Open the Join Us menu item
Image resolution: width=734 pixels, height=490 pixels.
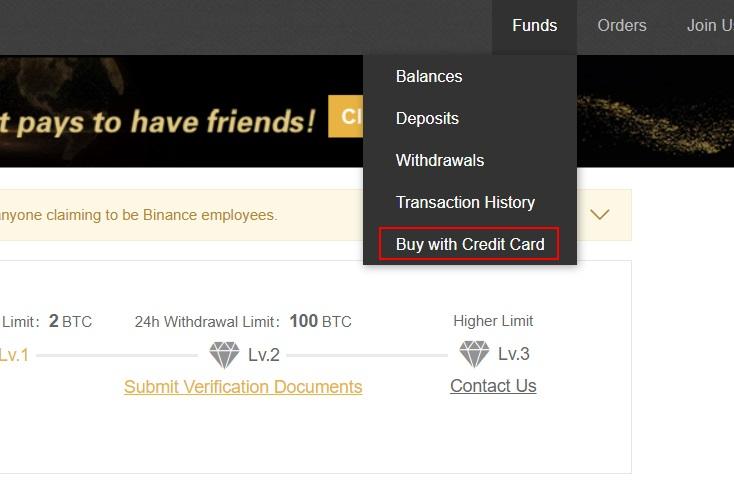coord(710,25)
